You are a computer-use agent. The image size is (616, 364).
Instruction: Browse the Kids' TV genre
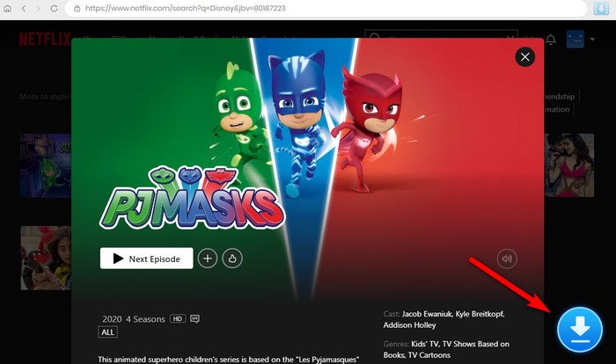pyautogui.click(x=426, y=344)
